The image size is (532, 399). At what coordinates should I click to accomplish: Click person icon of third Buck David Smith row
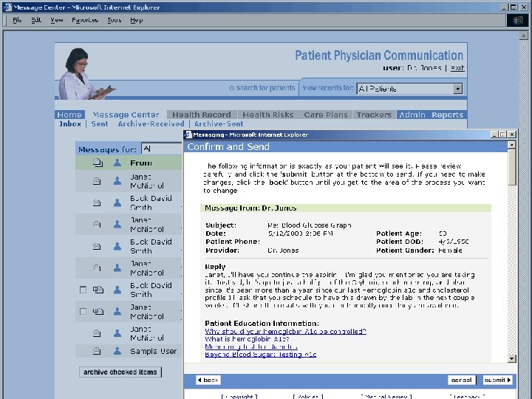117,290
